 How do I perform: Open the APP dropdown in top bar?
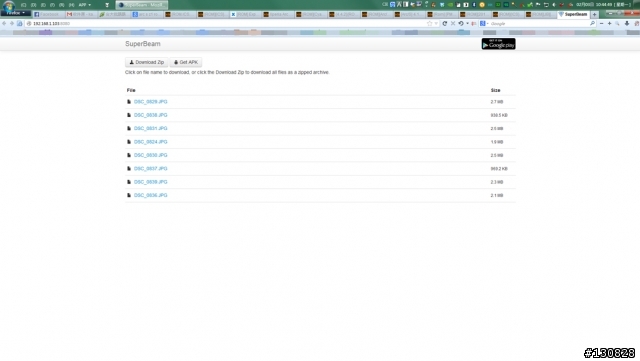[x=84, y=5]
